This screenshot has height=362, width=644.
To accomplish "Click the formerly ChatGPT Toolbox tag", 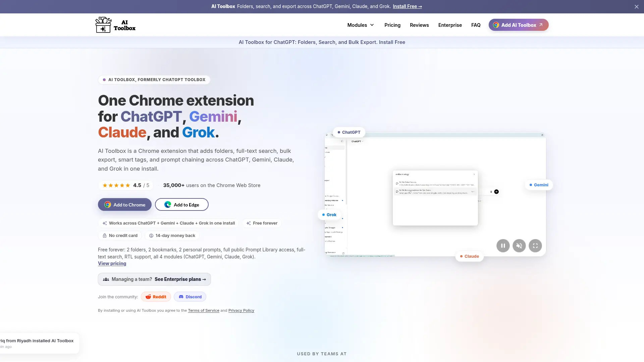I will [154, 79].
